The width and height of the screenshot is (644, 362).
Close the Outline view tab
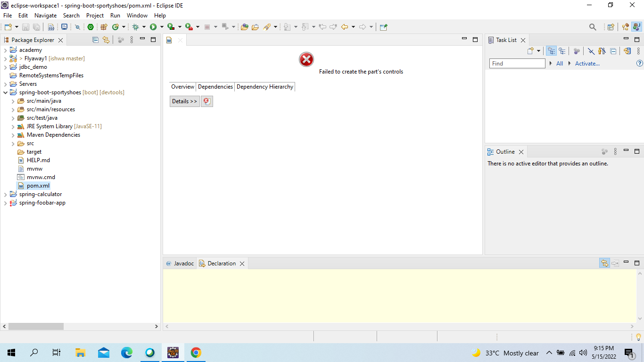(521, 152)
